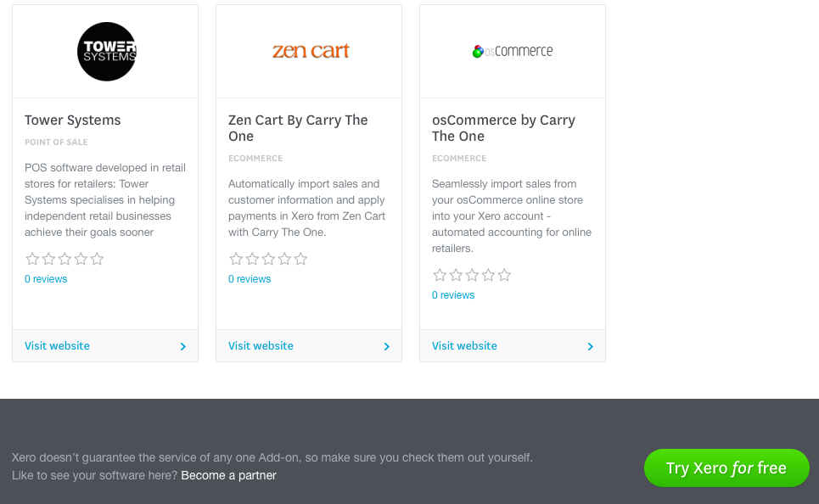The width and height of the screenshot is (819, 504).
Task: Click chevron arrow in Zen Cart card footer
Action: click(386, 346)
